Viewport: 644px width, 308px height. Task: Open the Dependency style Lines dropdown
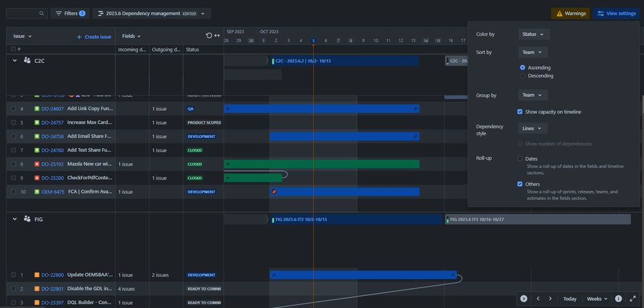(x=532, y=128)
